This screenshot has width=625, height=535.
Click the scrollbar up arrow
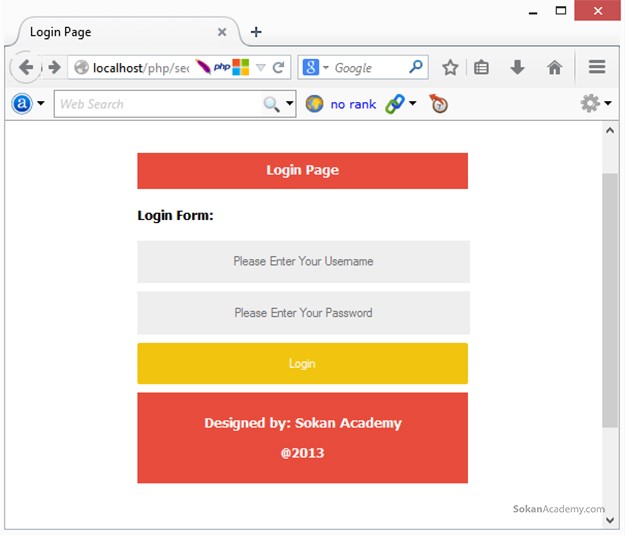pyautogui.click(x=610, y=130)
